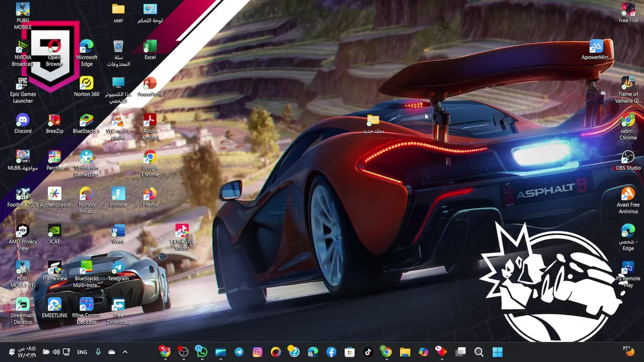Viewport: 644px width, 362px height.
Task: Select the Firefox desktop shortcut
Action: (150, 197)
